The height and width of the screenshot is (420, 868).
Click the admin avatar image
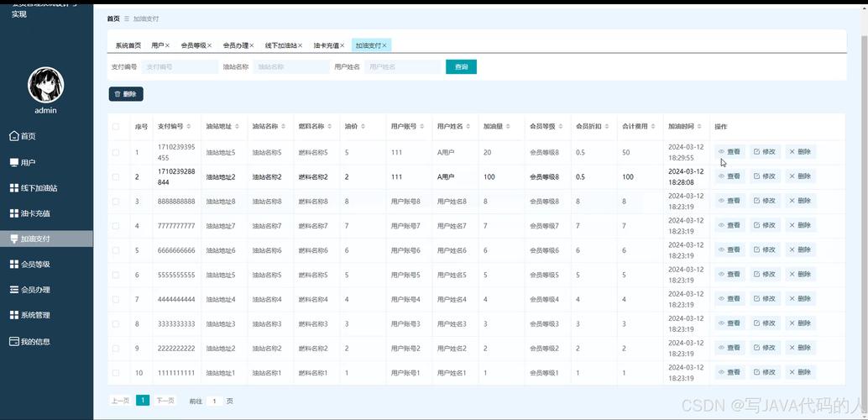(x=45, y=85)
